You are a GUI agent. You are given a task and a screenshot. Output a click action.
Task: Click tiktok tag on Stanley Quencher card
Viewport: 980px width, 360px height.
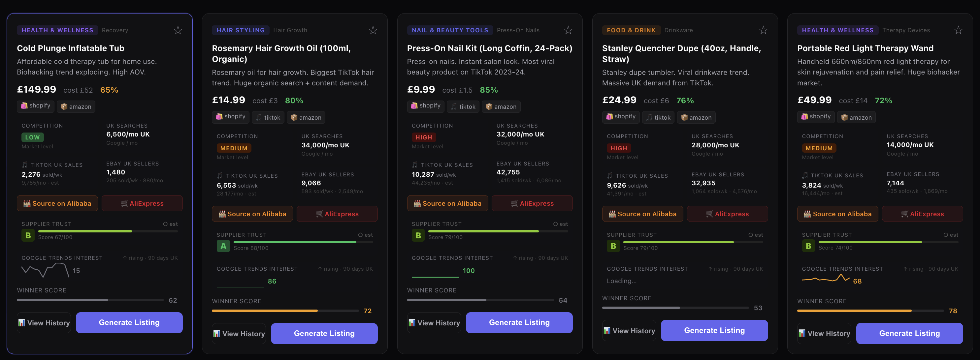click(x=658, y=117)
